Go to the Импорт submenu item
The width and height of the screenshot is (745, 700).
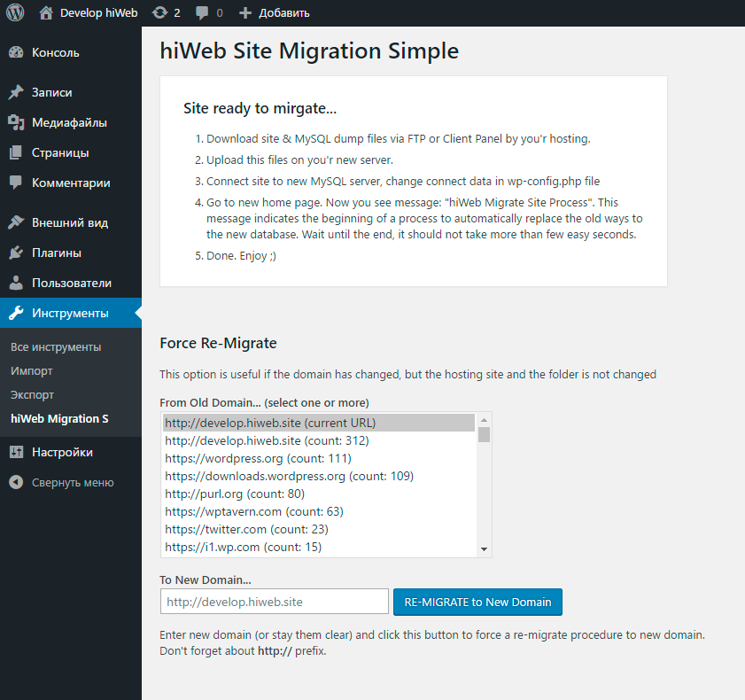click(32, 370)
